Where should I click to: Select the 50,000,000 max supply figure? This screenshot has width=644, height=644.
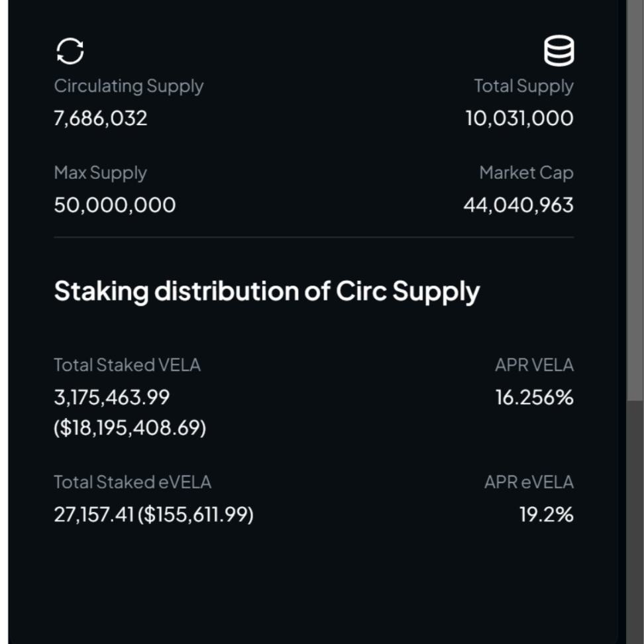coord(115,205)
